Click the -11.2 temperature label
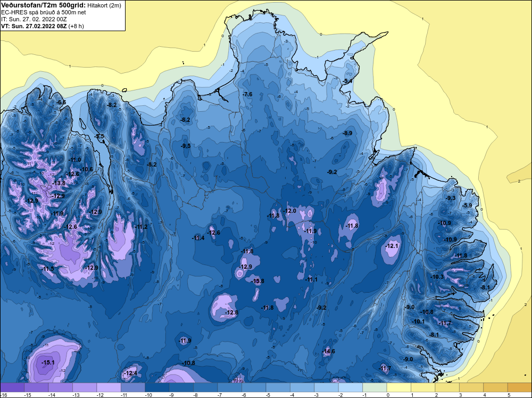Viewport: 532px width, 398px height. pyautogui.click(x=141, y=227)
